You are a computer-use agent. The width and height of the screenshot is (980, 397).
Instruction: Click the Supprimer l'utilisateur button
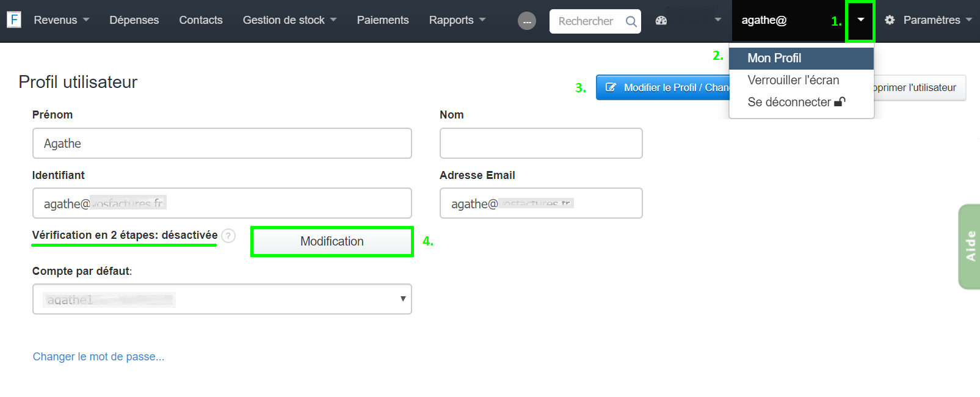point(920,87)
